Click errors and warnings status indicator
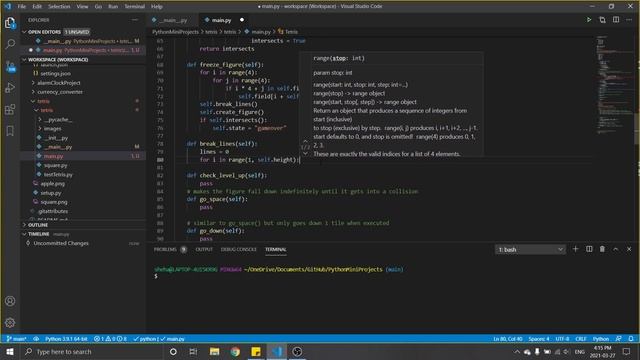The image size is (640, 360). pyautogui.click(x=110, y=339)
